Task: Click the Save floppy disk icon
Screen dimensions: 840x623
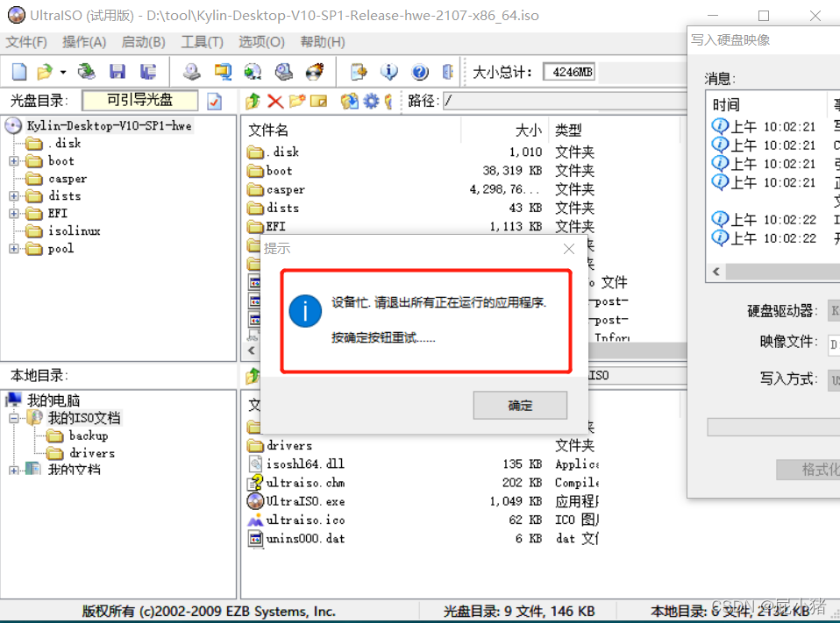Action: tap(117, 72)
